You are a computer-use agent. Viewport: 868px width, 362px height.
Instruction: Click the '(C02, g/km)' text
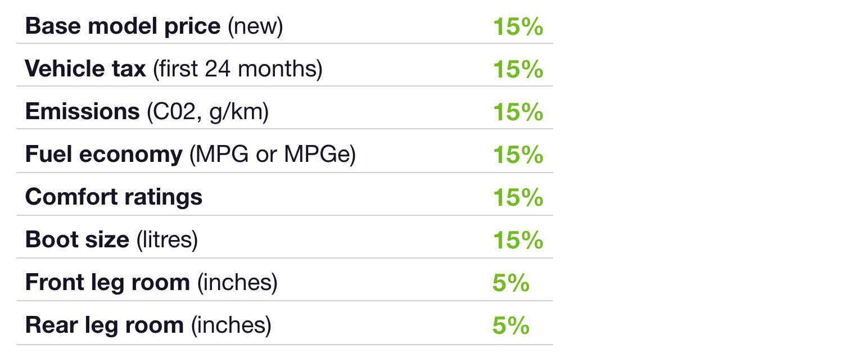208,112
